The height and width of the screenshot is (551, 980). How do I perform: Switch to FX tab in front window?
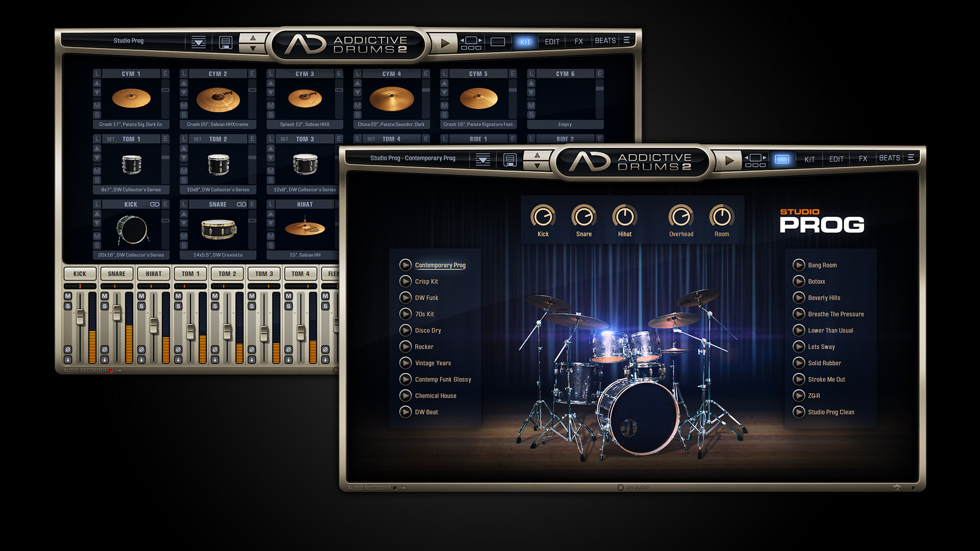click(x=863, y=159)
